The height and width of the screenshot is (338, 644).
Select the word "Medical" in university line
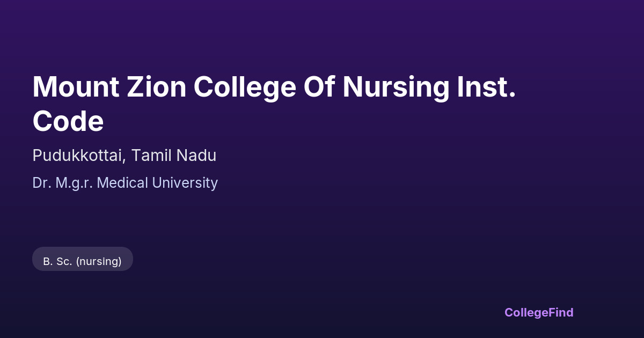[x=123, y=183]
